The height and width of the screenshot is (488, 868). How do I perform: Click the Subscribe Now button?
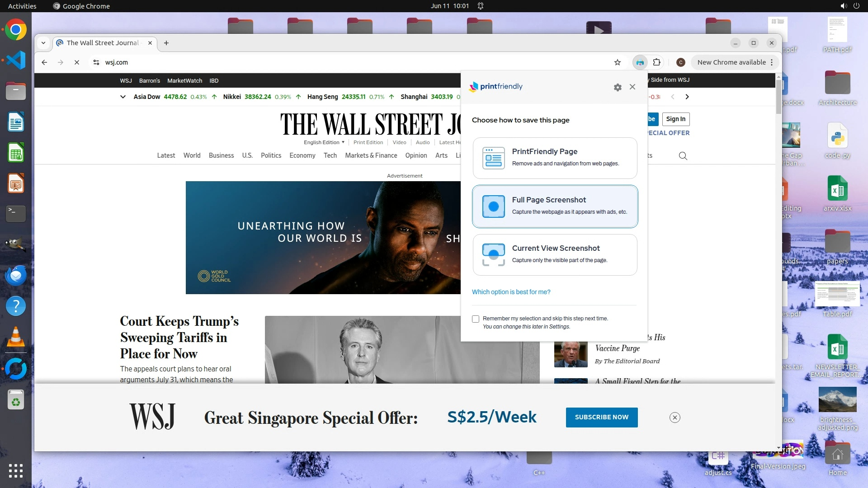point(601,417)
